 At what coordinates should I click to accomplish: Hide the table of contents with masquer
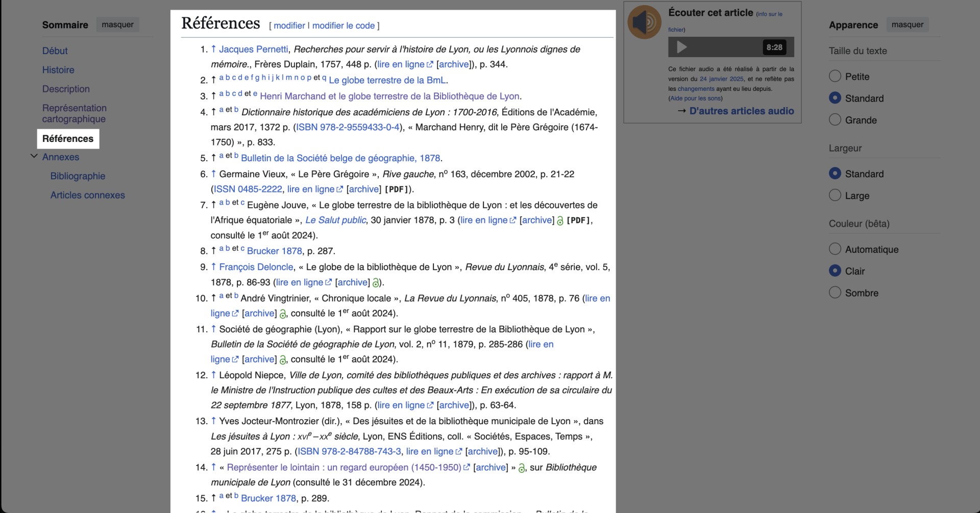point(117,24)
